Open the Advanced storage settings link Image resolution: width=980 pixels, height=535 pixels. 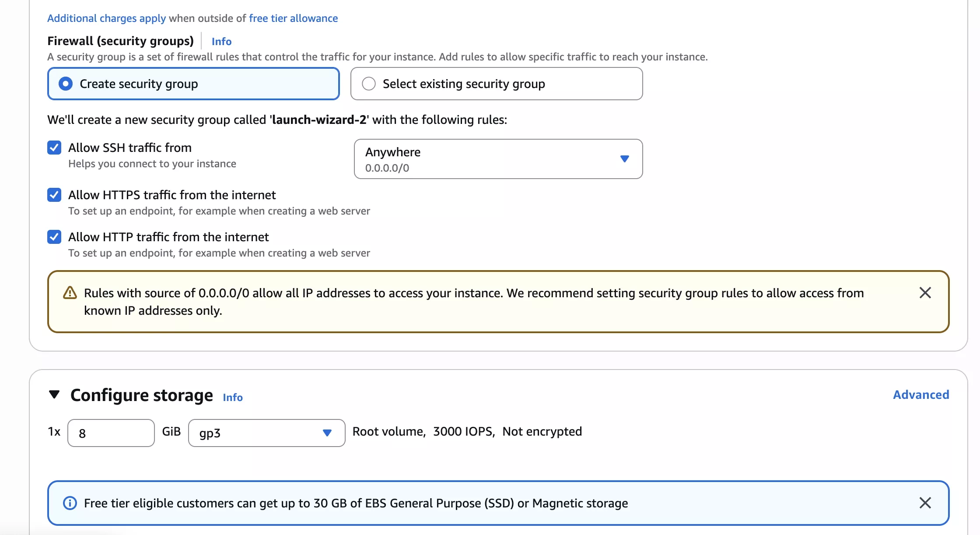pos(921,394)
